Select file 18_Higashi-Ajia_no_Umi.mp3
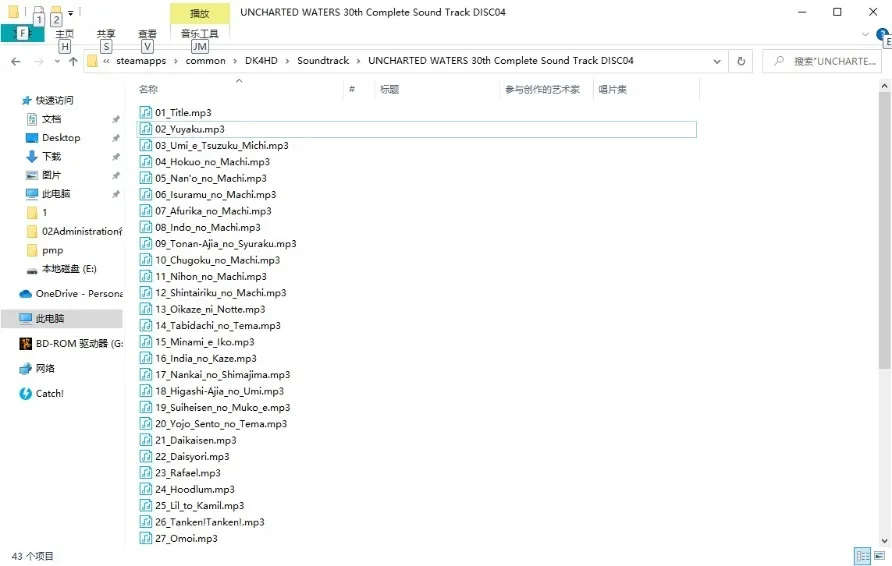892x566 pixels. tap(219, 391)
